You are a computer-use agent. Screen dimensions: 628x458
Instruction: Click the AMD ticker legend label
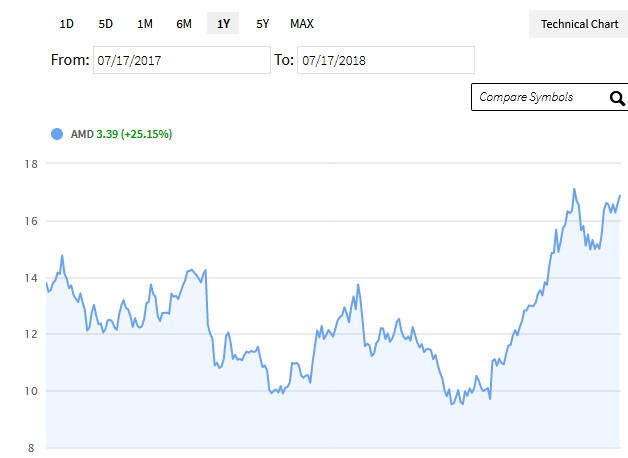82,134
